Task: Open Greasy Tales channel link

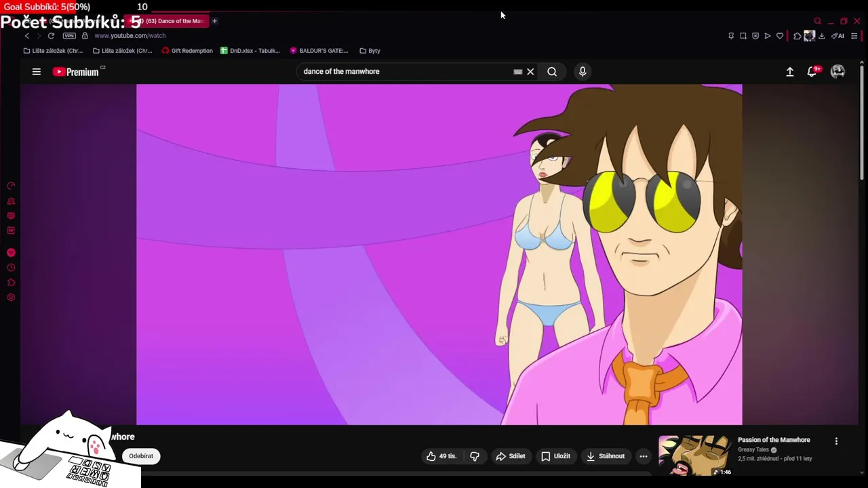Action: click(x=753, y=449)
